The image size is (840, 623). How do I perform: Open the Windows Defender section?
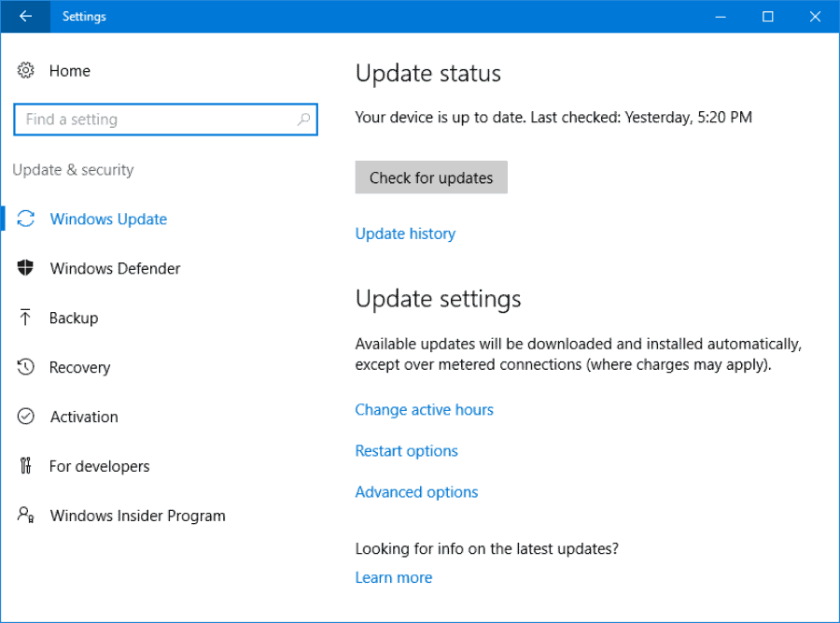click(115, 268)
